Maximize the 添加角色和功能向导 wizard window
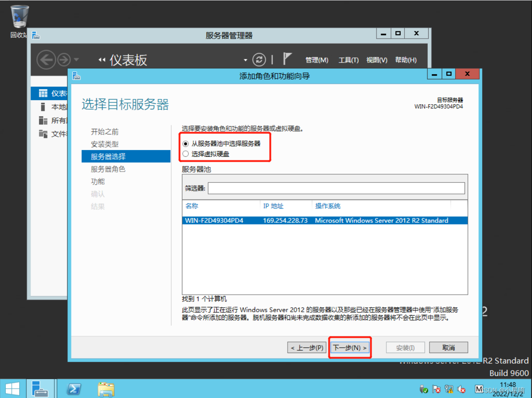532x398 pixels. [x=449, y=74]
